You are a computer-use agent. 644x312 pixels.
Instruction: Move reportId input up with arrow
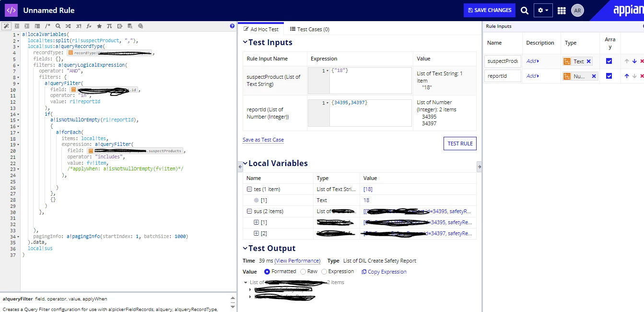coord(626,76)
